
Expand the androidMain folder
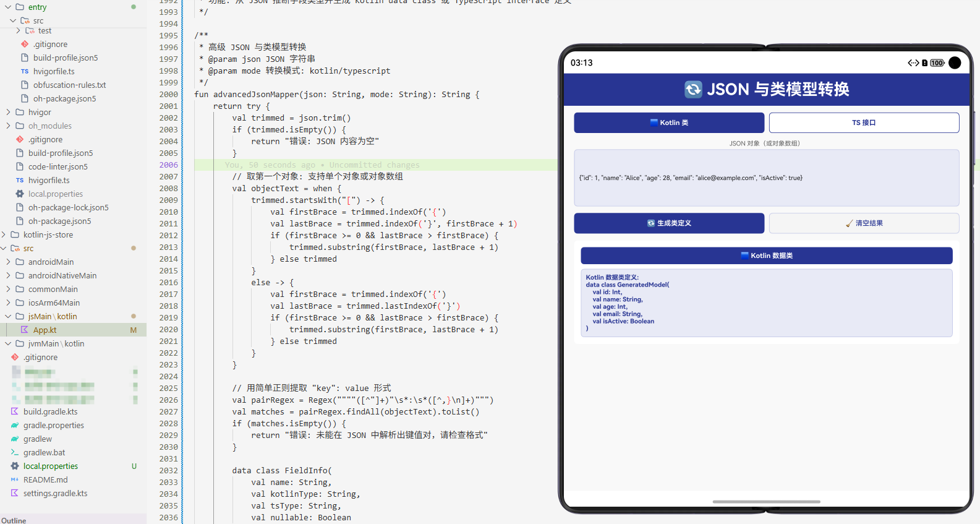pos(8,262)
